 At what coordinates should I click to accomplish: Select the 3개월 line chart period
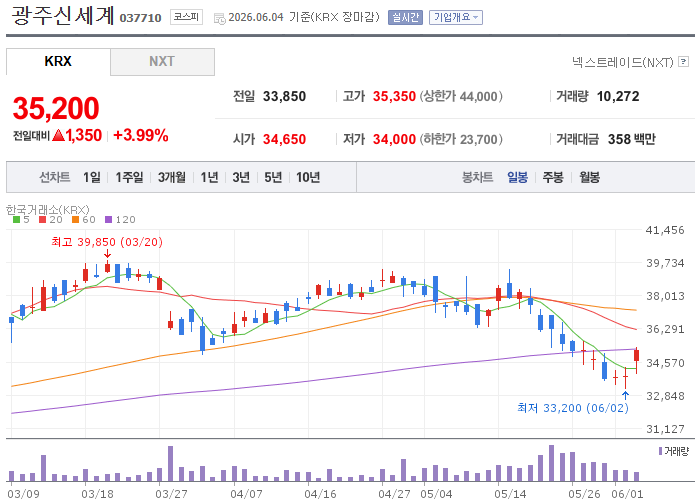click(172, 177)
